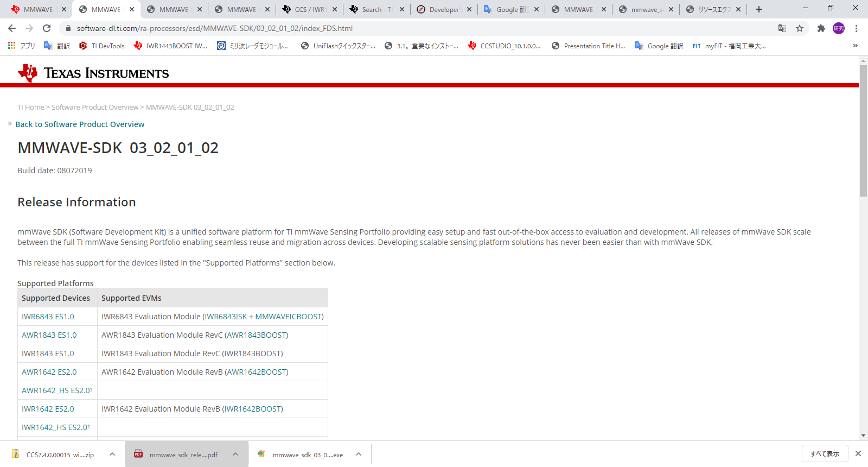The width and height of the screenshot is (868, 467).
Task: Close the mmwave_s tab
Action: pyautogui.click(x=671, y=9)
